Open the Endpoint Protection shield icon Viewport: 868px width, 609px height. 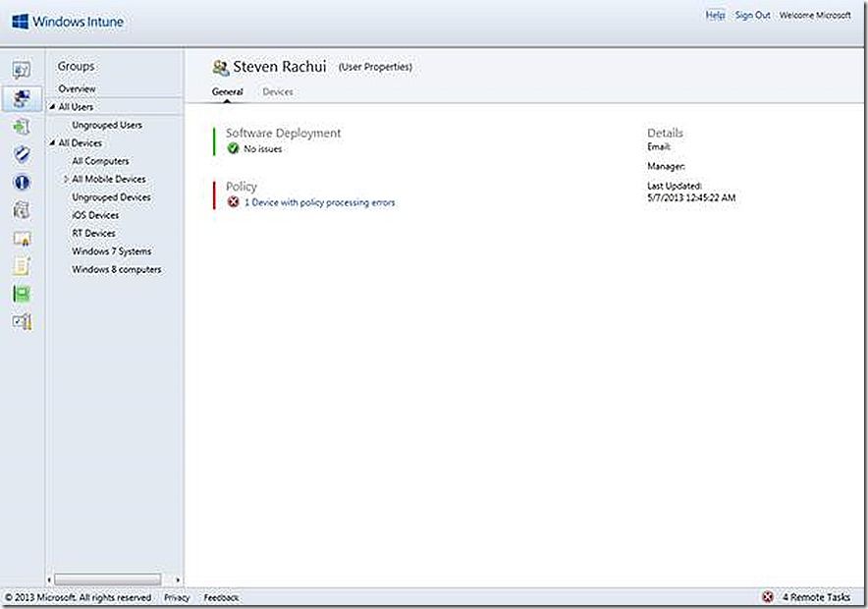pos(22,154)
